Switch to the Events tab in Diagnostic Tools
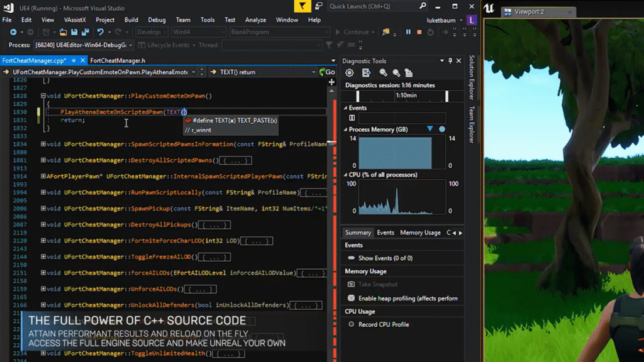The height and width of the screenshot is (362, 644). click(386, 233)
